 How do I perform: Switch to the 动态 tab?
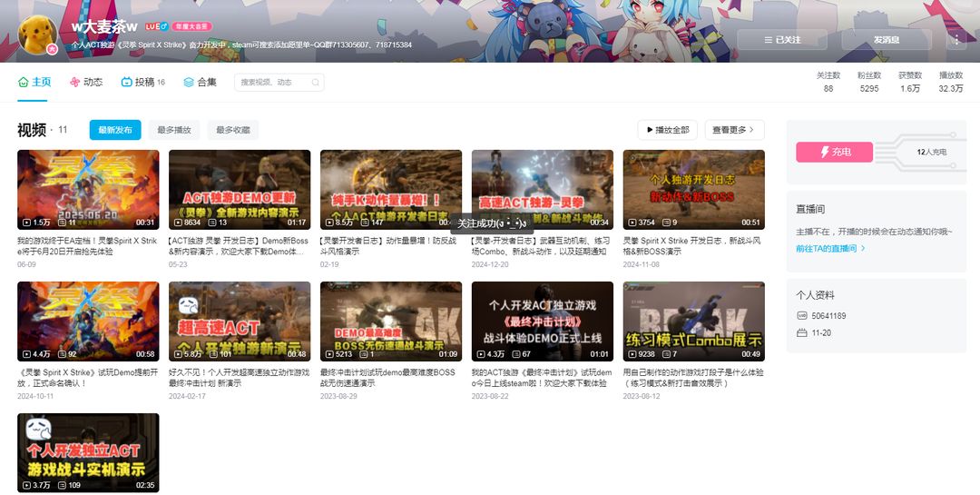click(85, 82)
